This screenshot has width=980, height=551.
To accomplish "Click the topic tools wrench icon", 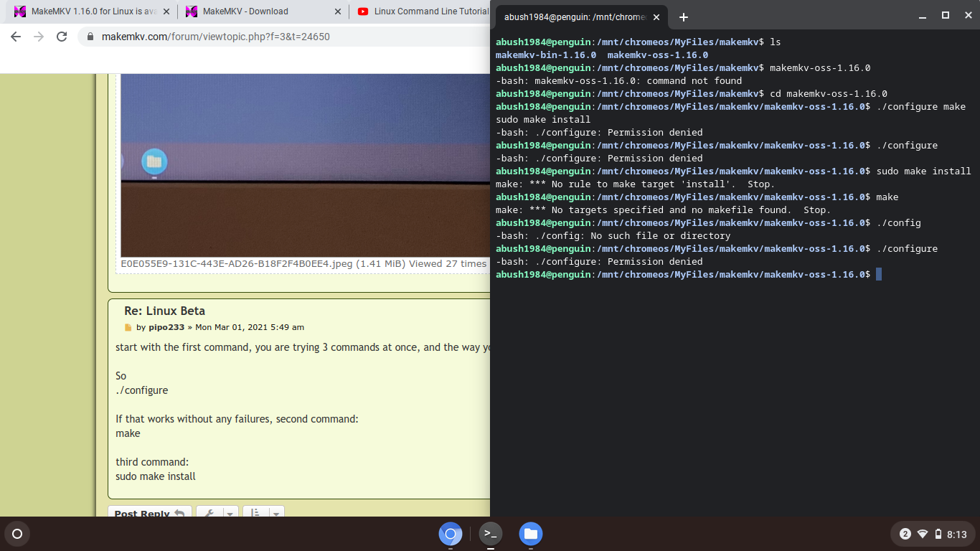I will point(209,514).
